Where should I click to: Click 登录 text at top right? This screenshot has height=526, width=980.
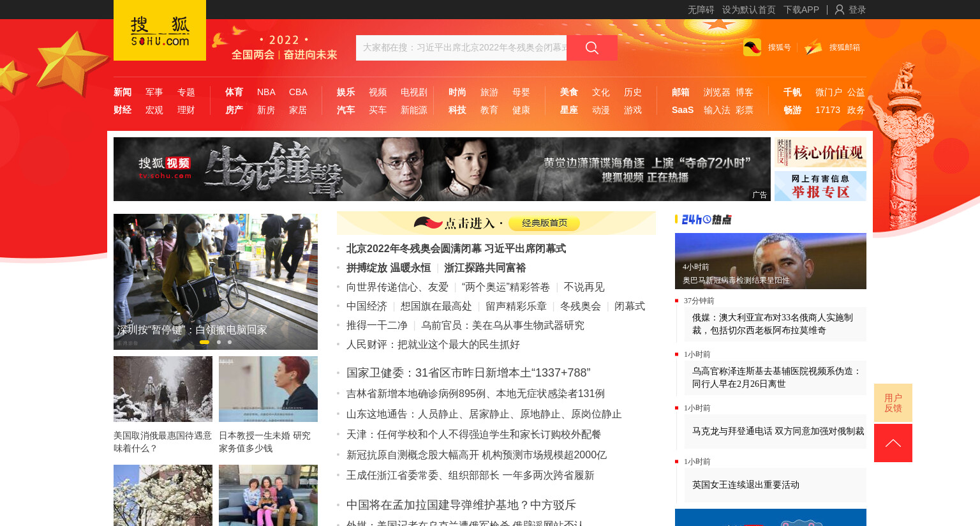(857, 10)
